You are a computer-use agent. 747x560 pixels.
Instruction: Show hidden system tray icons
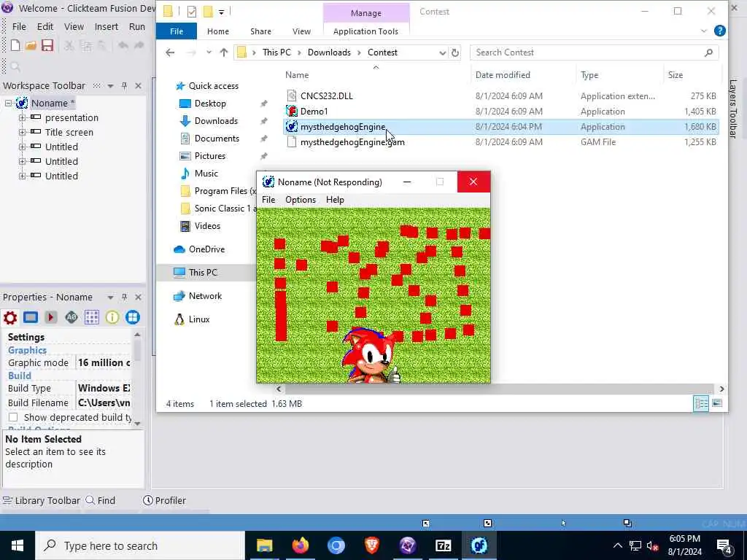617,545
